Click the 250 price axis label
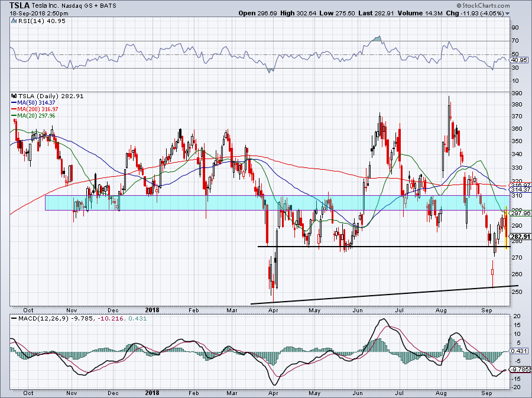532x398 pixels. click(x=518, y=292)
